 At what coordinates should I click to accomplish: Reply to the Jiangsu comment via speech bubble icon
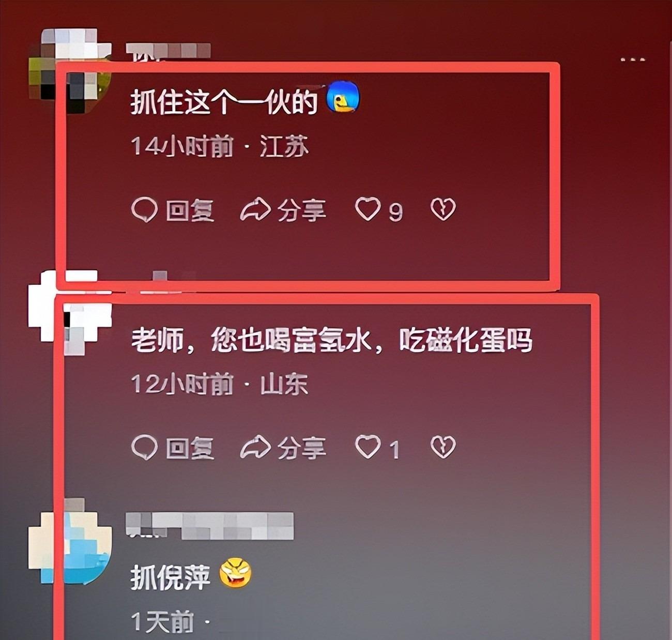point(144,210)
